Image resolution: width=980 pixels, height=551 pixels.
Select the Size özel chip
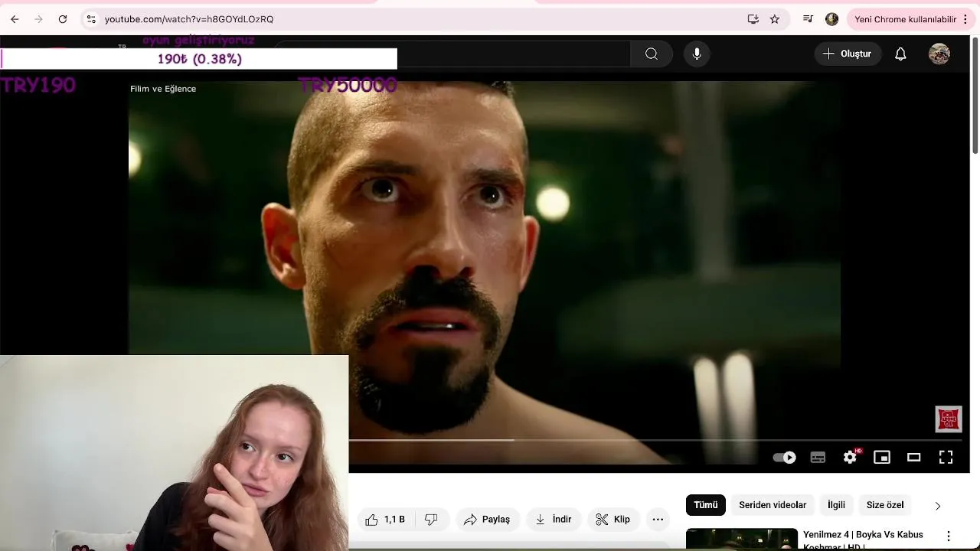(x=885, y=505)
